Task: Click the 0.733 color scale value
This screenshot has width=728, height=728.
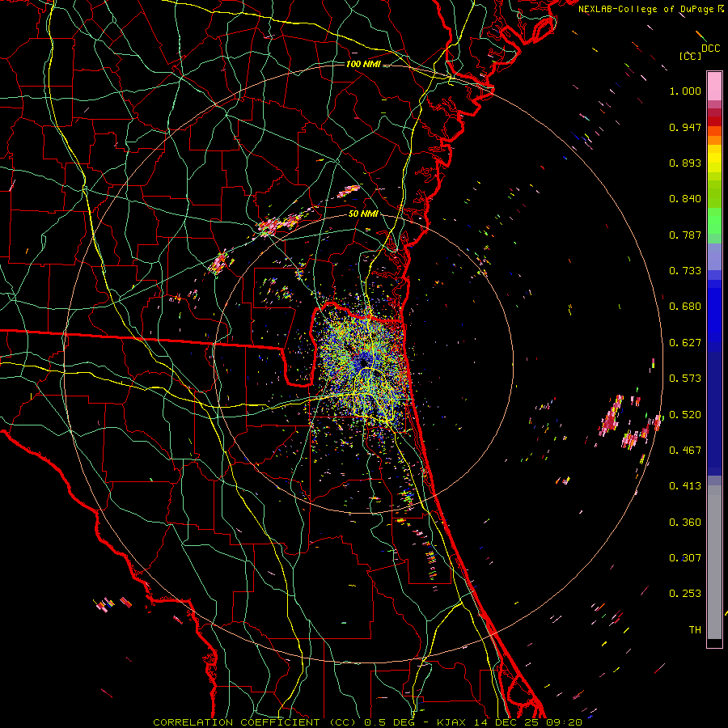Action: (x=685, y=271)
